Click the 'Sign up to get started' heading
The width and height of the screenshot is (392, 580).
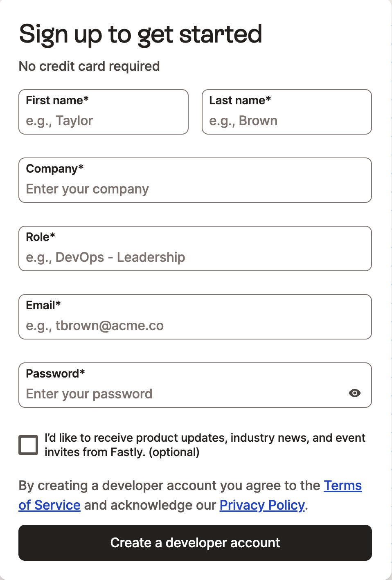coord(140,34)
